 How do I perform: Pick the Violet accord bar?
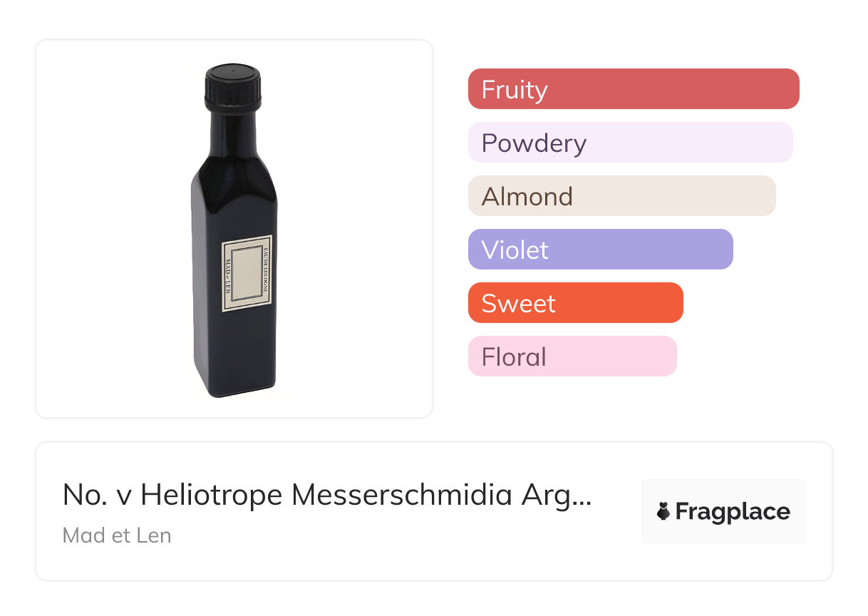tap(600, 250)
